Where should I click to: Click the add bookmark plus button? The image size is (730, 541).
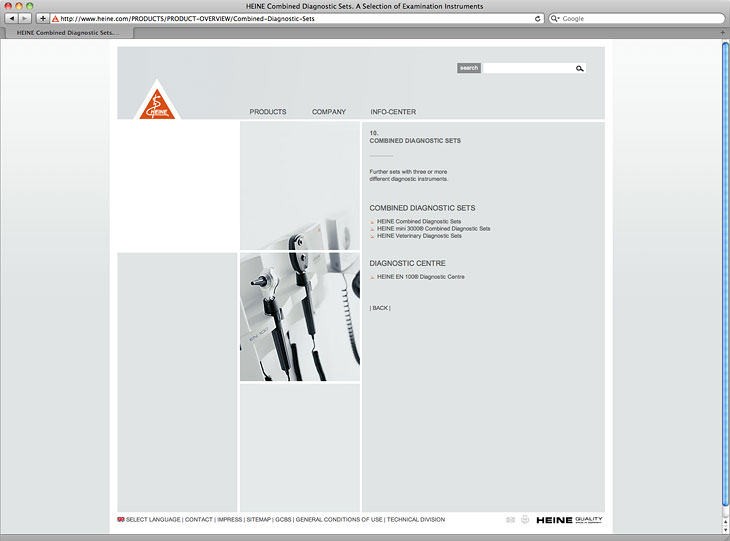[43, 19]
